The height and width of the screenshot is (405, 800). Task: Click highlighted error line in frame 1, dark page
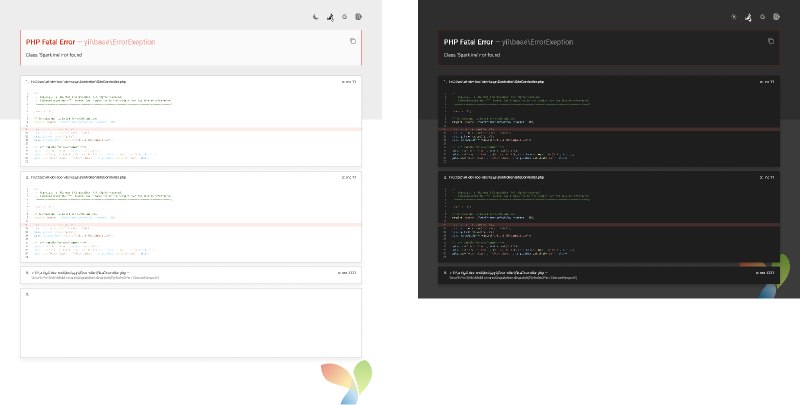tap(609, 130)
